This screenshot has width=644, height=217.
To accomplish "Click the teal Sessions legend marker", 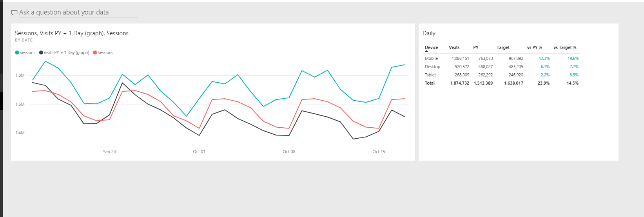I will pos(17,52).
